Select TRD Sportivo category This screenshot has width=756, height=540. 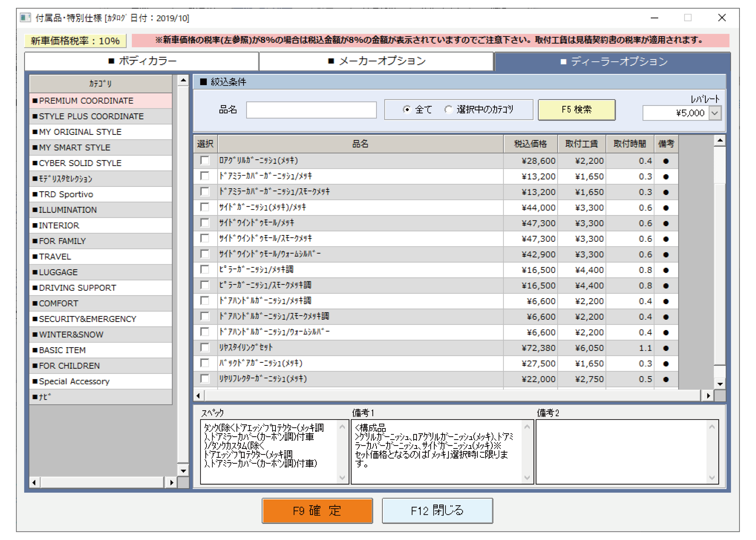(x=101, y=195)
